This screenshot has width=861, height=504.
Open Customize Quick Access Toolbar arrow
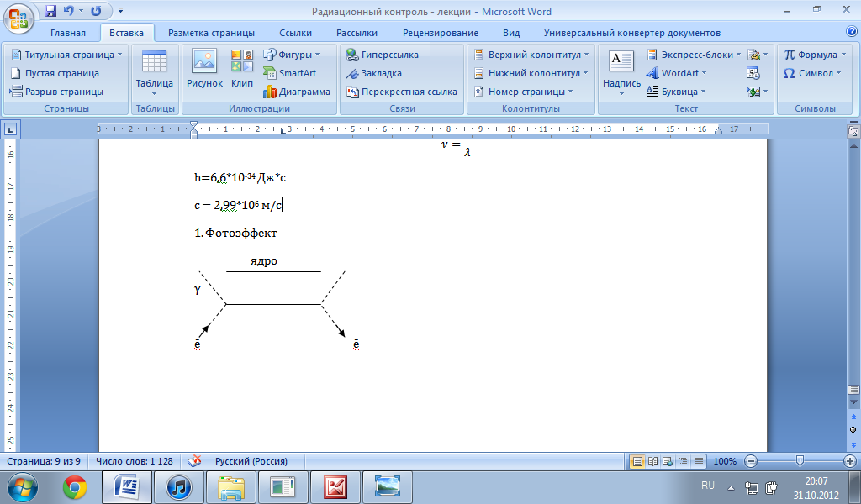[x=121, y=10]
